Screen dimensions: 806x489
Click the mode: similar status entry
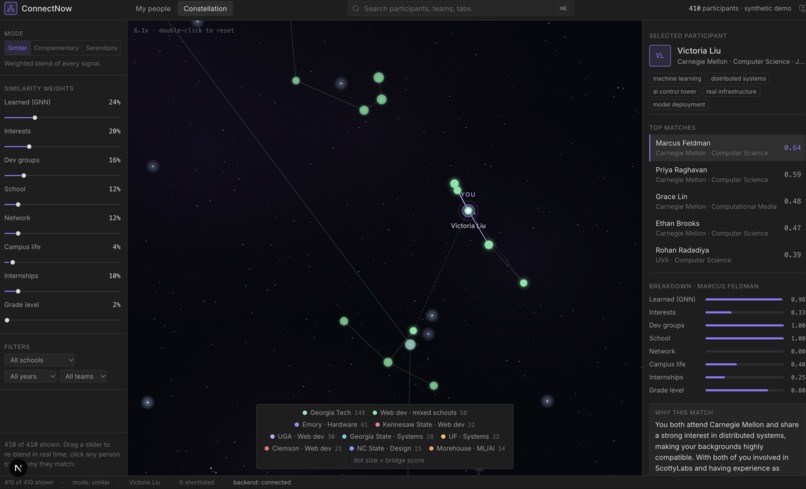point(91,482)
